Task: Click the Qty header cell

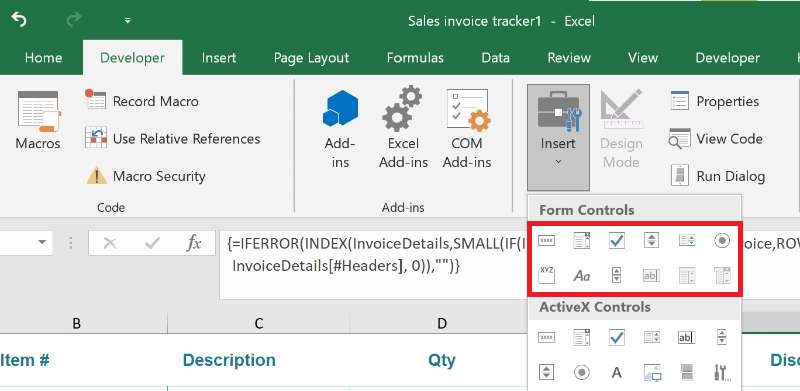Action: [442, 360]
